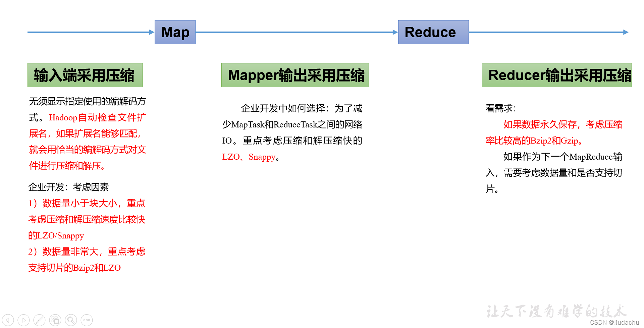Screen dimensions: 644x328
Task: Advance with the next slide arrow button
Action: click(24, 320)
